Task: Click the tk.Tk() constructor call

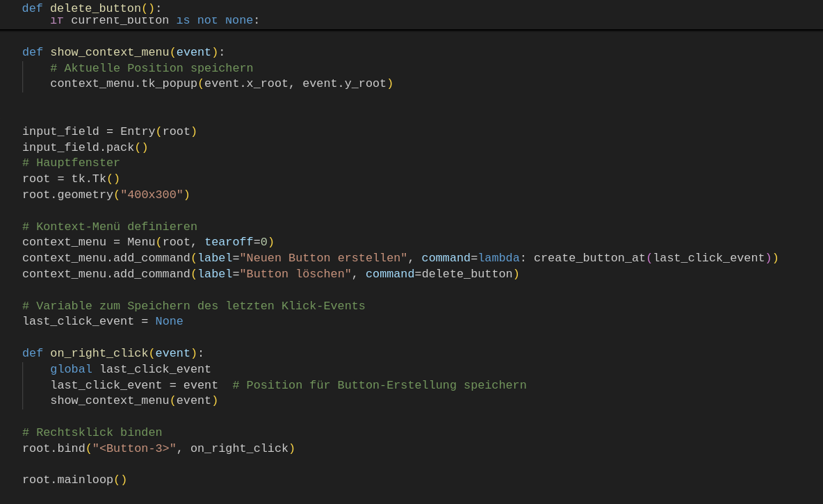Action: 95,179
